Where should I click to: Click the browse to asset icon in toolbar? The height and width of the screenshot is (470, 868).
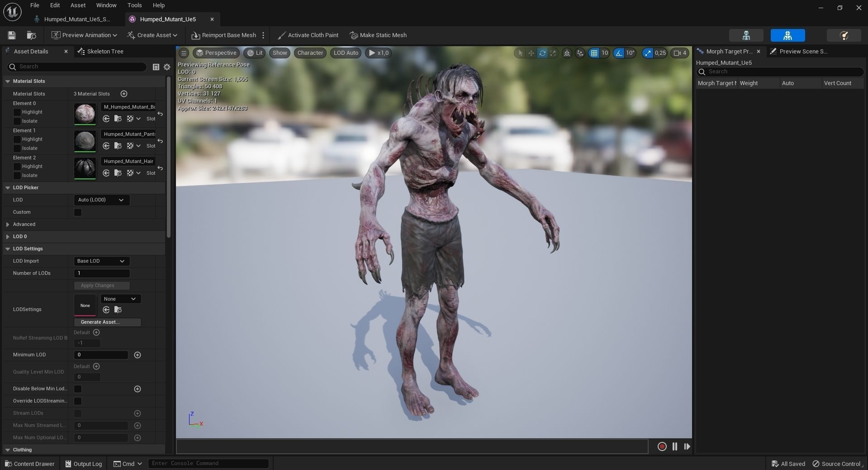coord(31,35)
